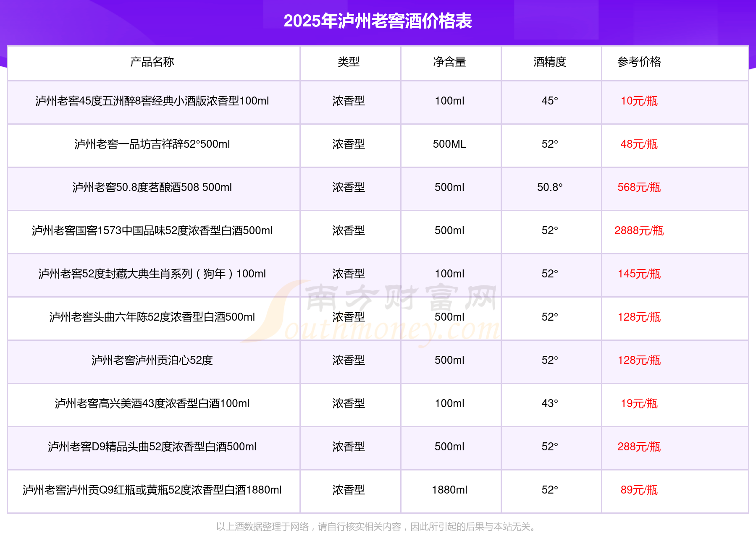756x533 pixels.
Task: Click 浓香型 in the 一品坊吉祥辞 row
Action: [x=349, y=144]
